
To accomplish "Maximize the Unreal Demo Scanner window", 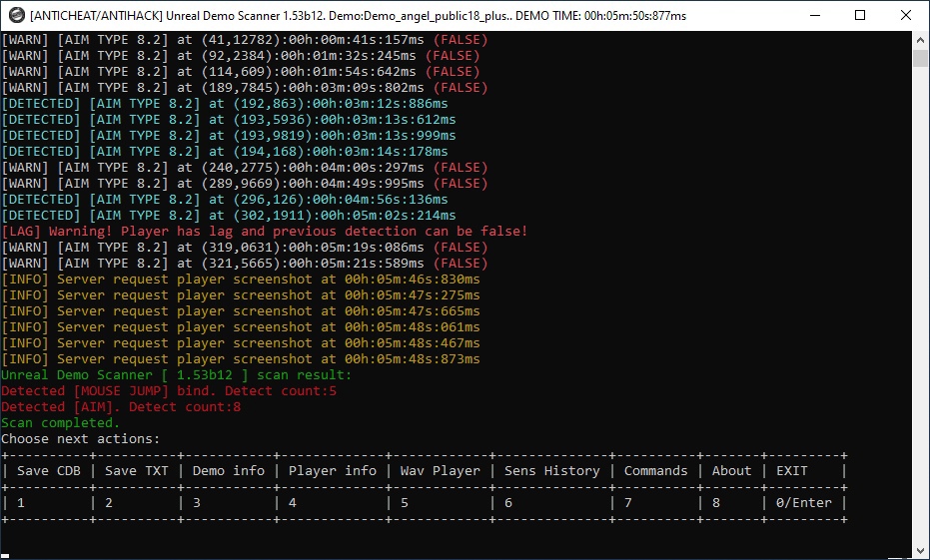I will (860, 15).
